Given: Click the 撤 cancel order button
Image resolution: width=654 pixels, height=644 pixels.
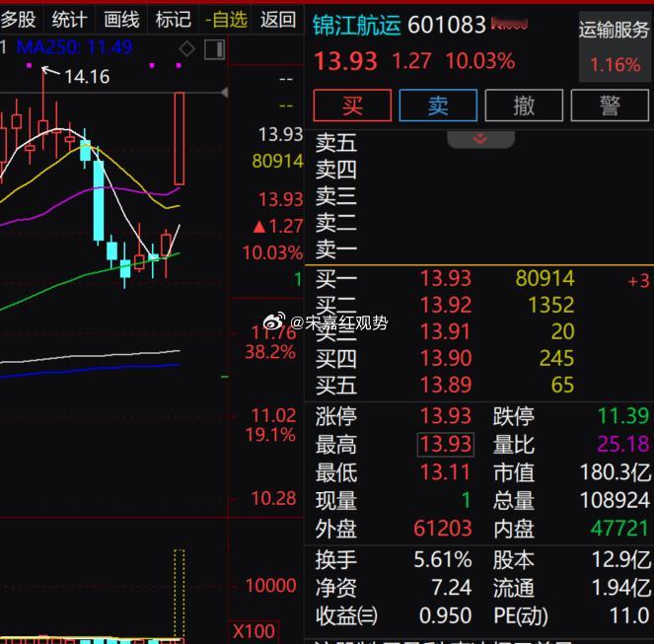Looking at the screenshot, I should click(524, 106).
